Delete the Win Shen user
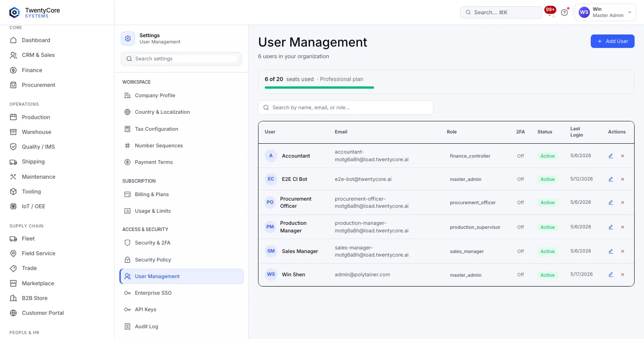 (x=623, y=275)
